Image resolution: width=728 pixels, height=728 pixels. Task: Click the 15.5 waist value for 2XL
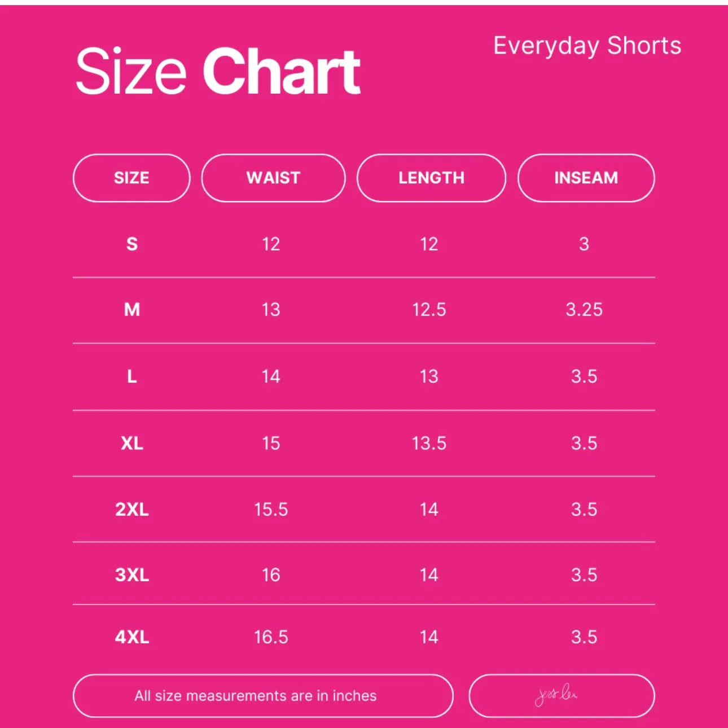click(x=271, y=509)
